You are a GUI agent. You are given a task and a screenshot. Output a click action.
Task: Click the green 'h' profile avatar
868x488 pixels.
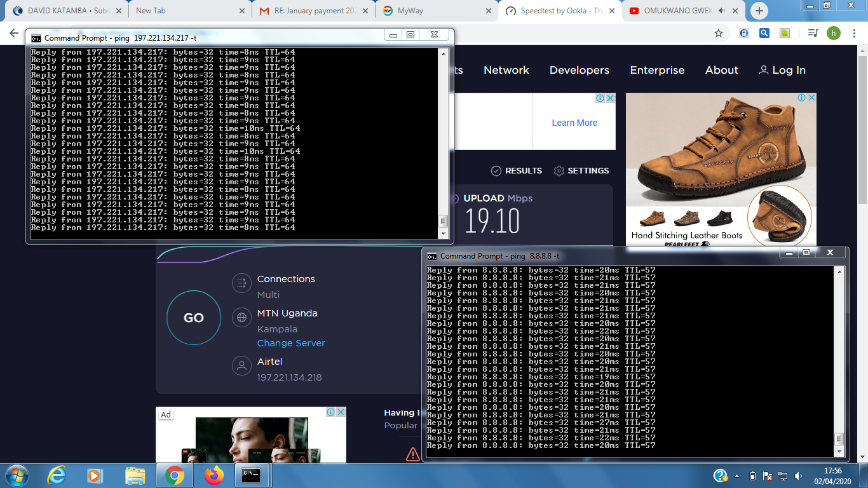point(834,33)
